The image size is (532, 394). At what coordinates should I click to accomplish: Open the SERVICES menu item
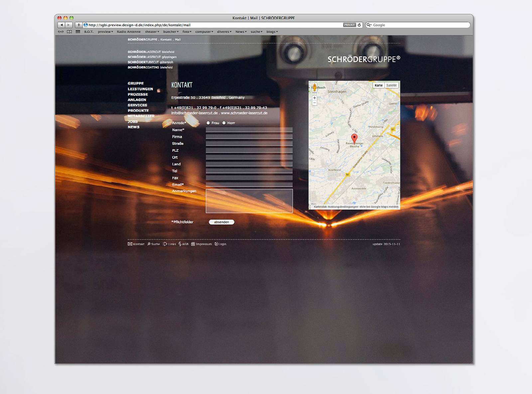point(137,105)
